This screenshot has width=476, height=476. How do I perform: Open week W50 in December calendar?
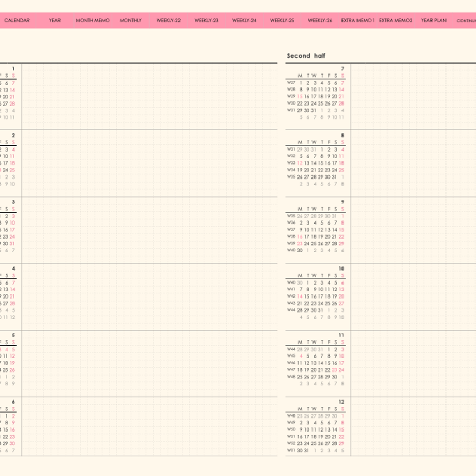click(291, 429)
